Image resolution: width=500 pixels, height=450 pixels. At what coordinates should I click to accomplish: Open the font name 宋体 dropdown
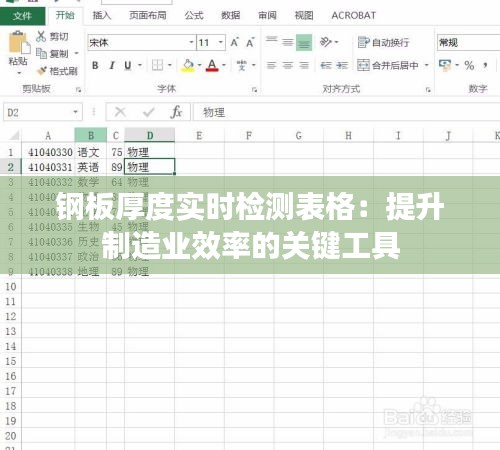191,42
